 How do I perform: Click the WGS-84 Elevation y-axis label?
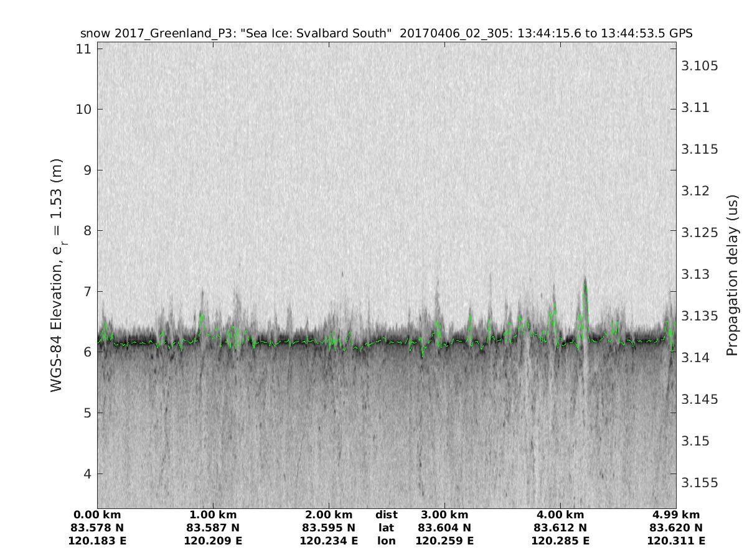pyautogui.click(x=57, y=275)
